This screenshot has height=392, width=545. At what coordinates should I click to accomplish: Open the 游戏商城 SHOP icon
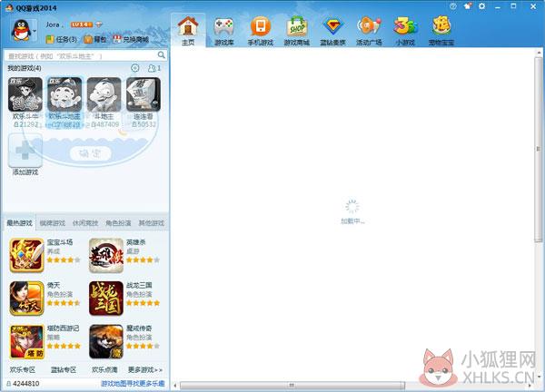[x=296, y=26]
